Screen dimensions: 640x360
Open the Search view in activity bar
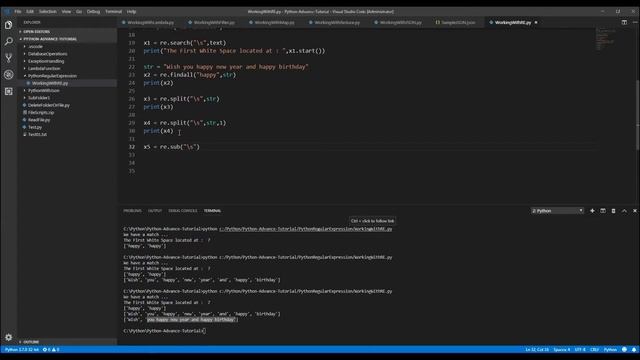pyautogui.click(x=9, y=41)
